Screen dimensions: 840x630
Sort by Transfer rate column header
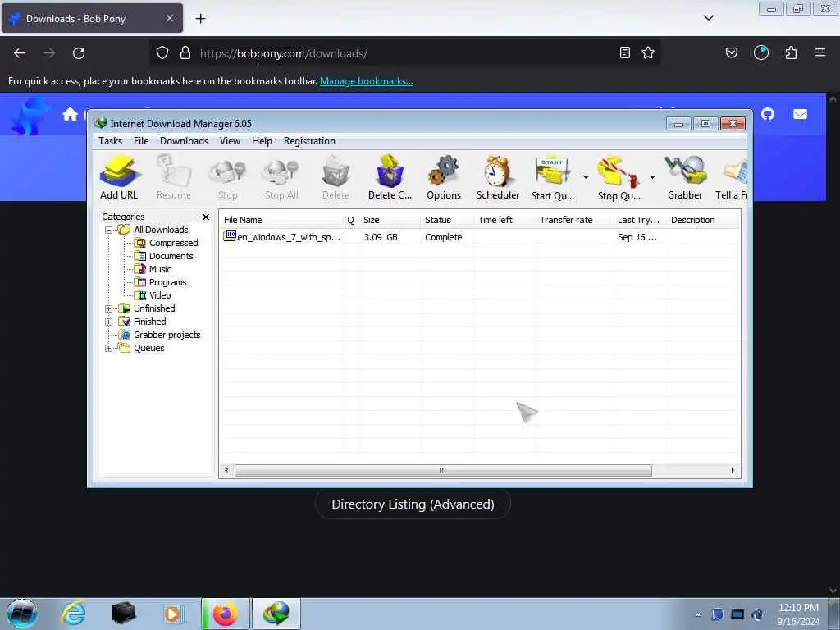(574, 220)
